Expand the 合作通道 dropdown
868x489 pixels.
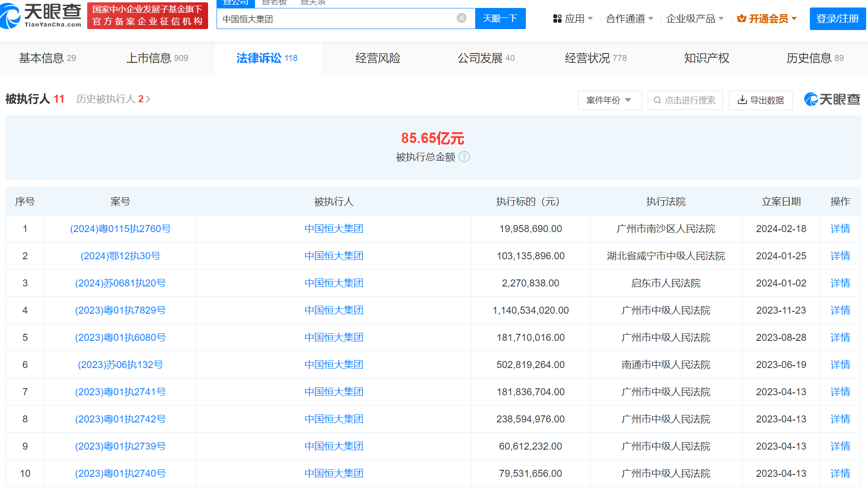click(x=651, y=19)
